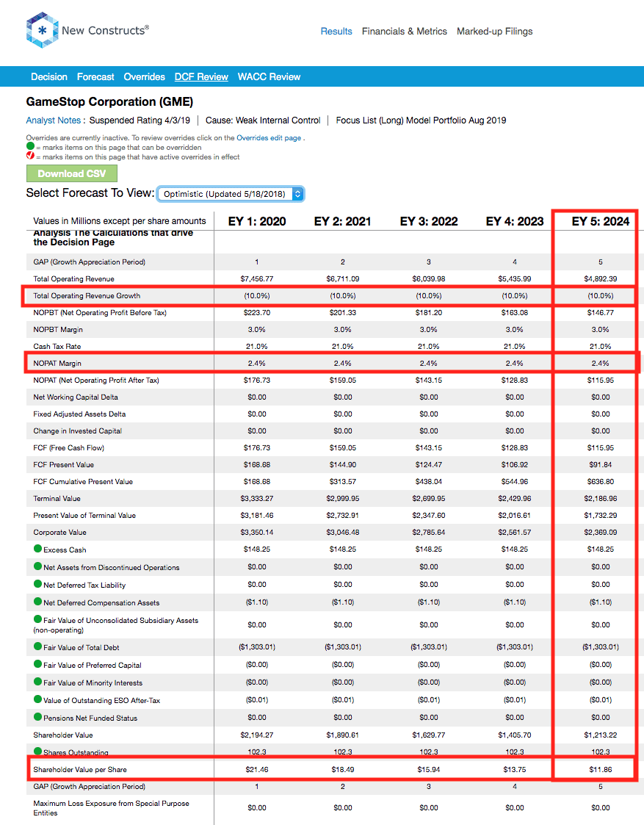Click the Suspended Rating 4/3/19 text
The width and height of the screenshot is (644, 825).
[140, 120]
